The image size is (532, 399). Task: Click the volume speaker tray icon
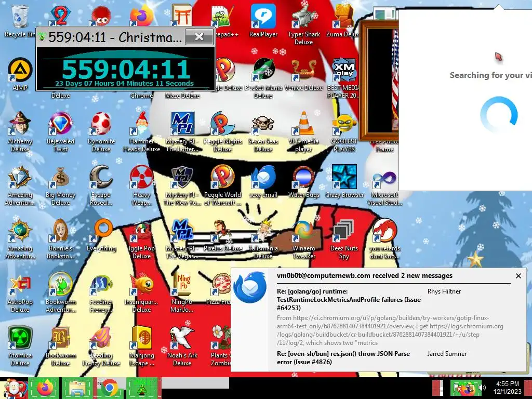483,387
